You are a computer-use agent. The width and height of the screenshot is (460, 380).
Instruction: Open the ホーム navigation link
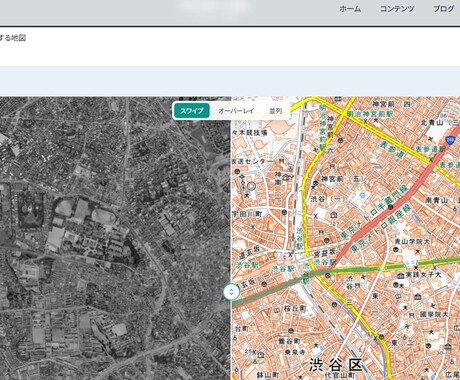(x=350, y=9)
